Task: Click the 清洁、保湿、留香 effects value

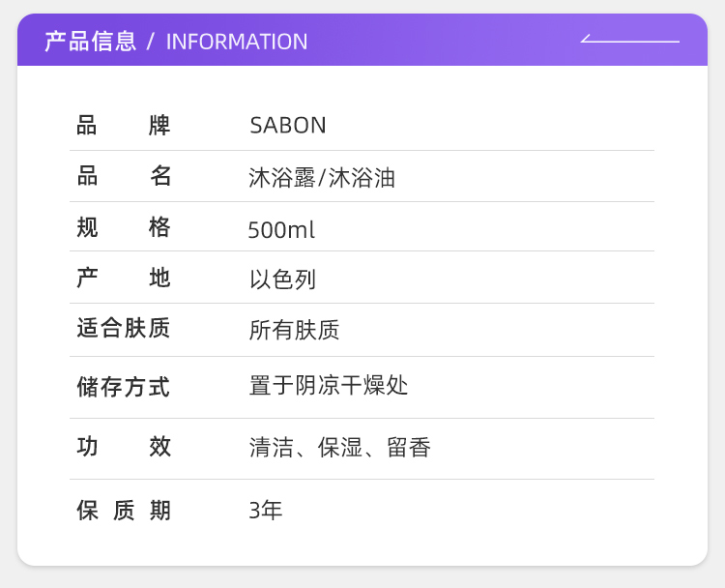Action: coord(339,448)
